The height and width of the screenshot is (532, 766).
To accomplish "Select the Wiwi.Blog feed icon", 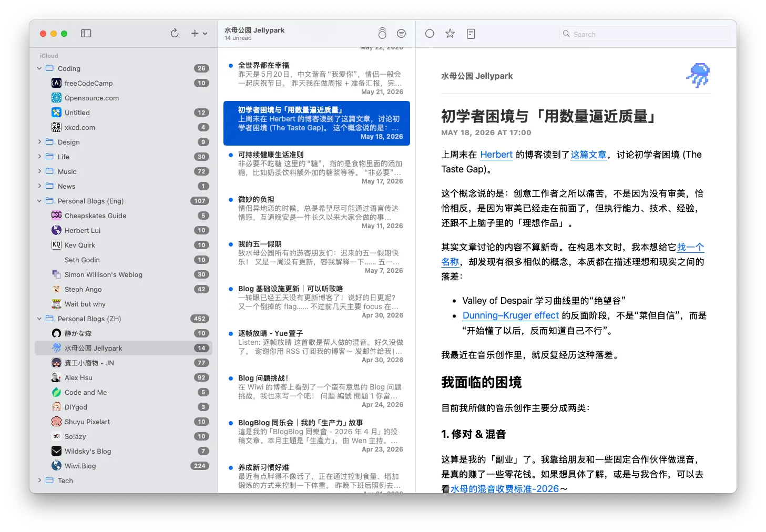I will coord(56,466).
